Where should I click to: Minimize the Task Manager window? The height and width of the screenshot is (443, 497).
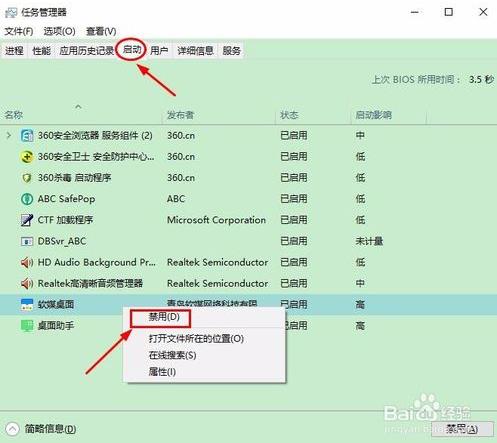click(414, 12)
